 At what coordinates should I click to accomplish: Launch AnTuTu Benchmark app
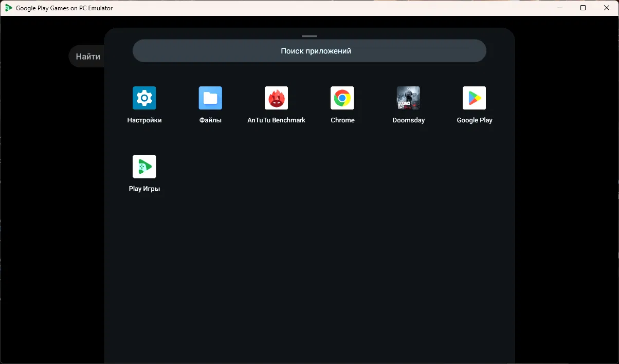pyautogui.click(x=276, y=98)
